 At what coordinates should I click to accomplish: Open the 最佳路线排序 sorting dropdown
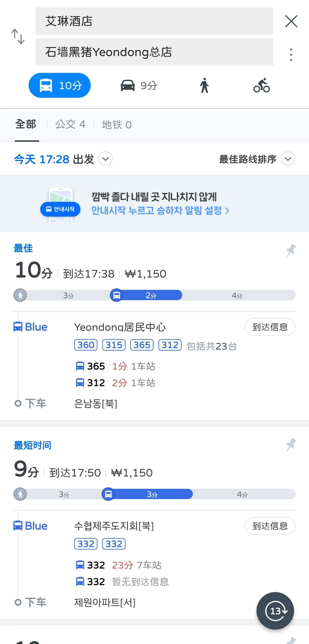(x=288, y=159)
